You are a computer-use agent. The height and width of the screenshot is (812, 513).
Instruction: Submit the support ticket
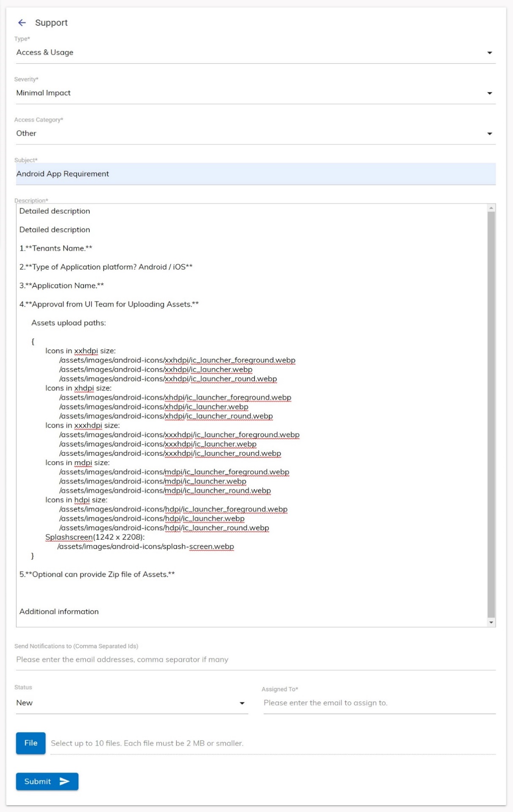(x=47, y=781)
